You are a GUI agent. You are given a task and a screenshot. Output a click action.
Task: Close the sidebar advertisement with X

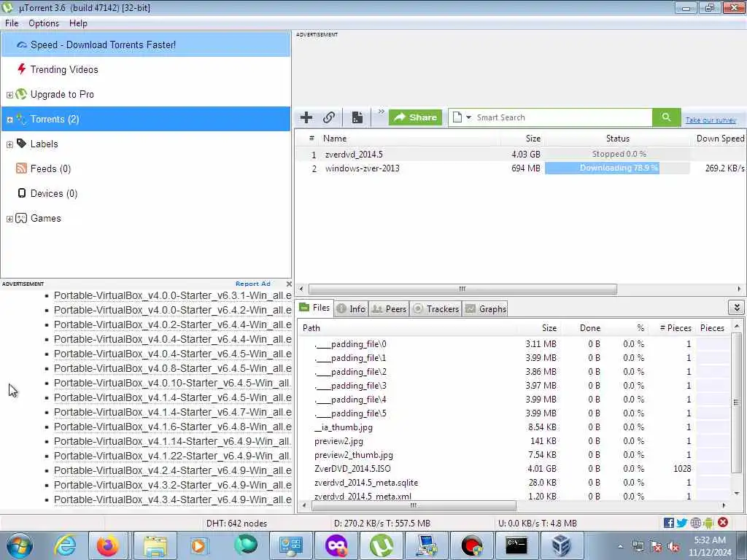tap(289, 284)
